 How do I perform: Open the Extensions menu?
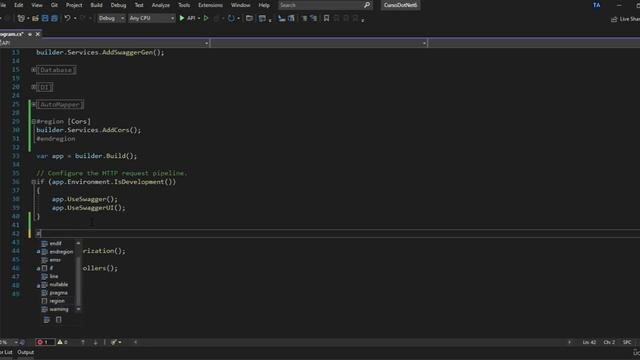click(210, 5)
